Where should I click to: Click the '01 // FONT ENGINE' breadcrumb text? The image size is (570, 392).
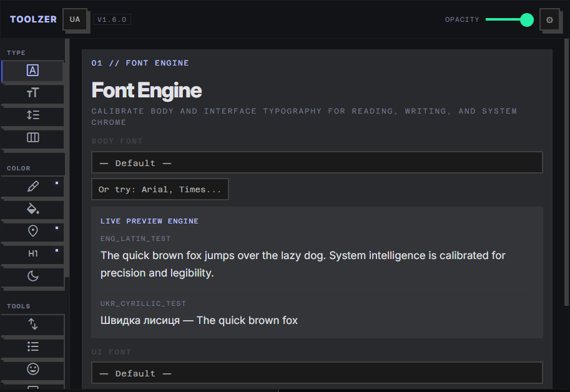140,63
